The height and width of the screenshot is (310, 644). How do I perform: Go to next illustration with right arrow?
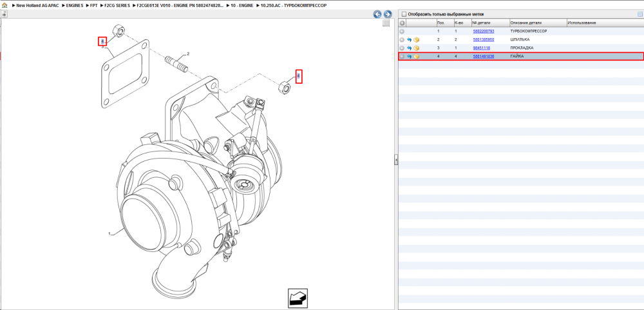(x=386, y=14)
